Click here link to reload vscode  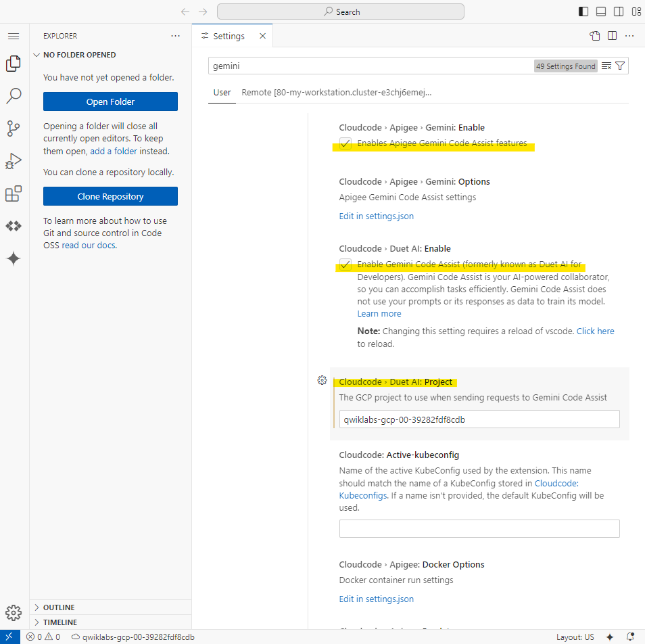[x=595, y=331]
